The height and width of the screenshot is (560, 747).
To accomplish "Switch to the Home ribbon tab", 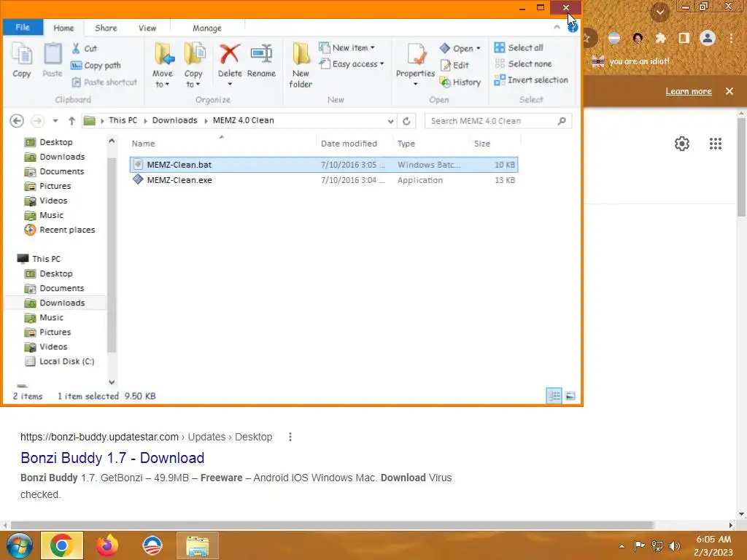I will [64, 28].
